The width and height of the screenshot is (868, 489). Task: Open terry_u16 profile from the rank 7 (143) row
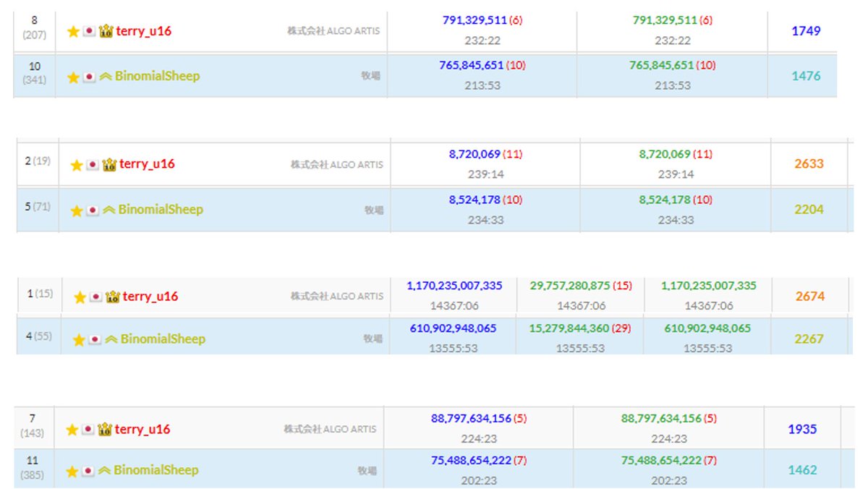pos(142,430)
